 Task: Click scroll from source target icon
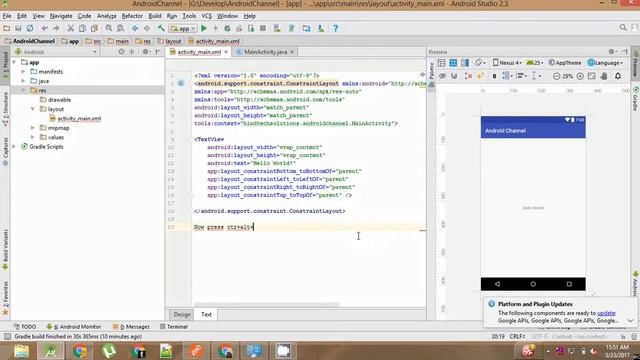(x=121, y=52)
